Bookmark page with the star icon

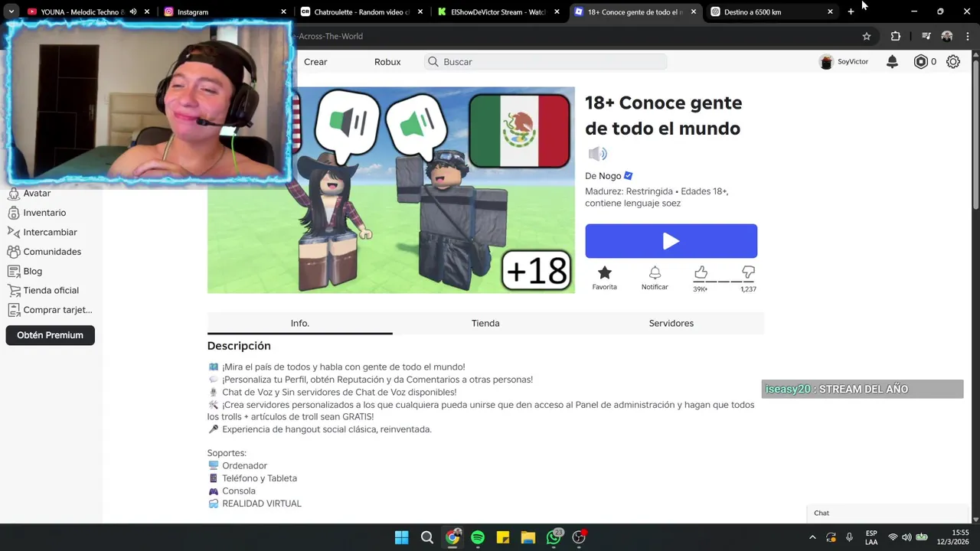[x=867, y=36]
